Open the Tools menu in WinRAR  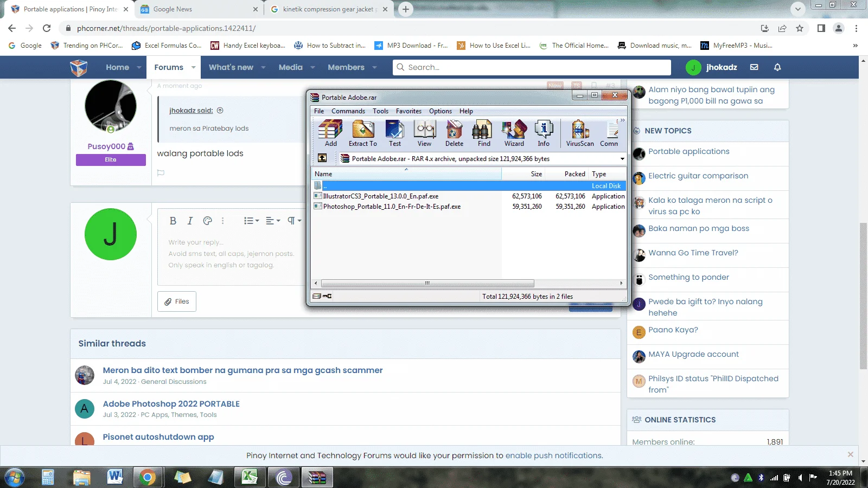(x=380, y=111)
